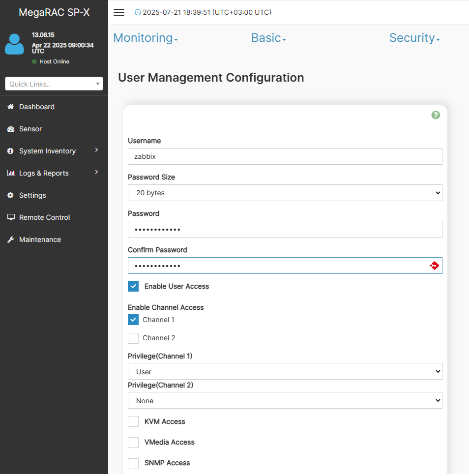This screenshot has width=469, height=476.
Task: Click the Enable Channel Access label
Action: point(166,307)
